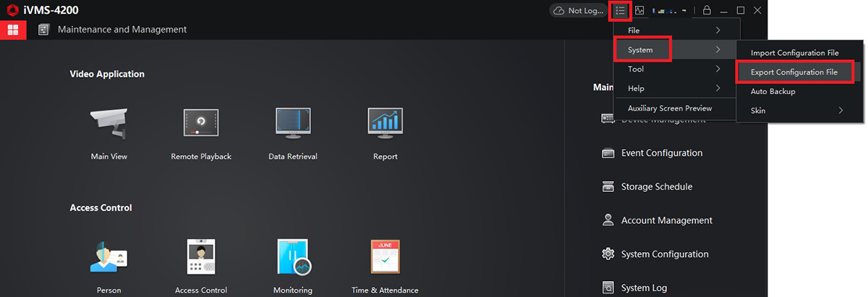Open the Person management icon
The height and width of the screenshot is (297, 868).
(x=109, y=257)
